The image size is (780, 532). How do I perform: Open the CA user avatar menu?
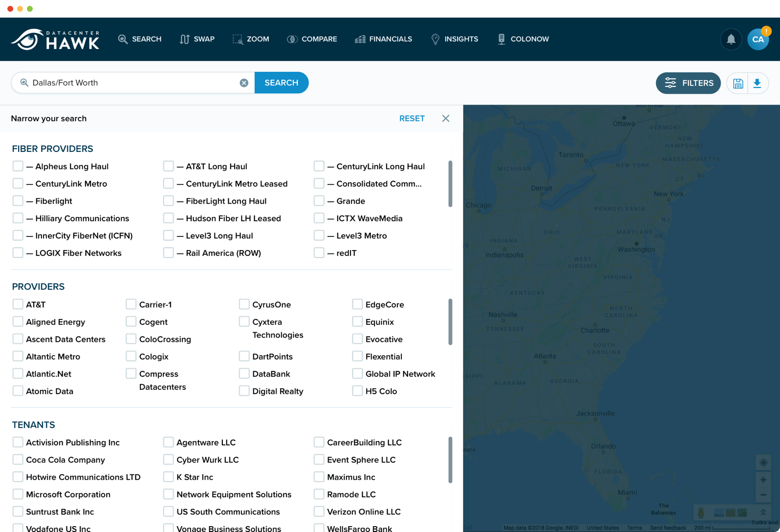(x=758, y=39)
